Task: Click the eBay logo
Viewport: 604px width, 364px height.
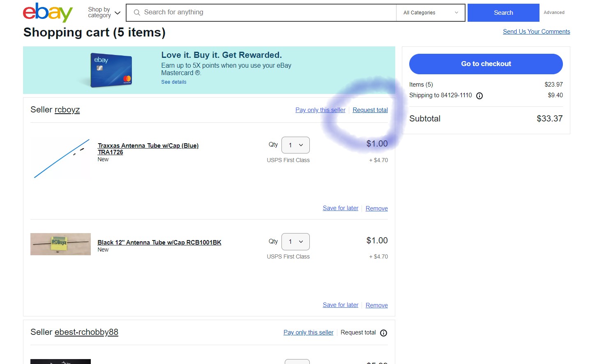Action: pos(48,13)
